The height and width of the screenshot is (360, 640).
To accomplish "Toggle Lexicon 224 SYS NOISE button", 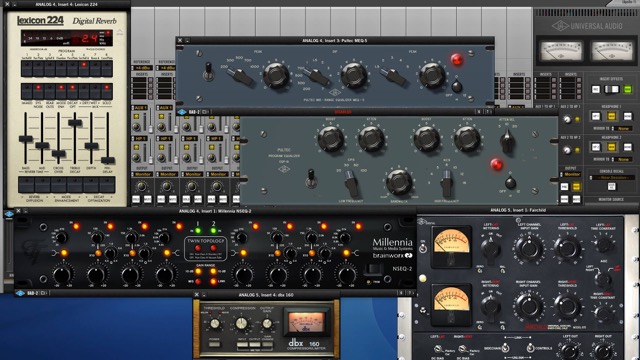I will coord(38,91).
